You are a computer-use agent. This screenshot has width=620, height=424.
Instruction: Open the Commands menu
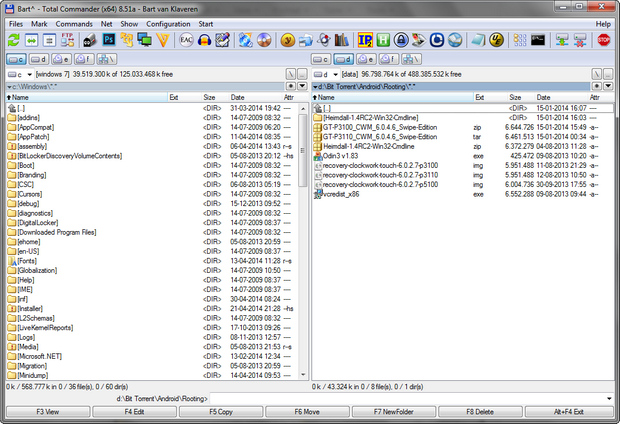click(x=74, y=24)
